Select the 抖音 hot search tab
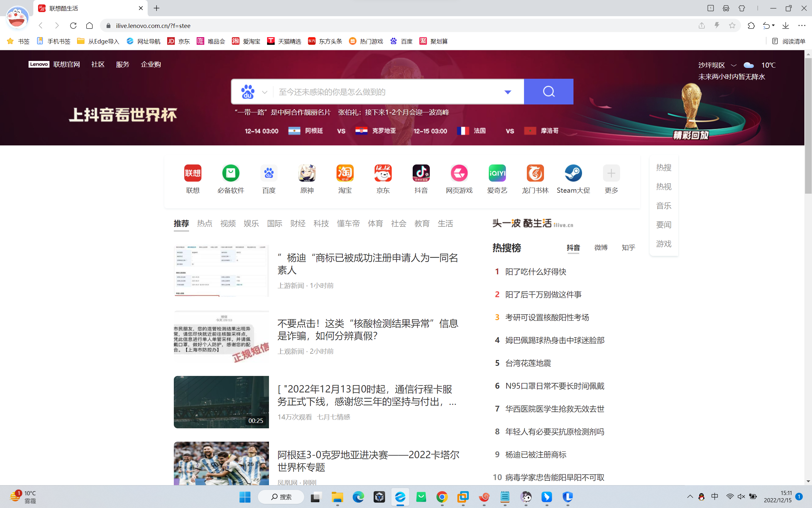This screenshot has width=812, height=508. point(573,248)
